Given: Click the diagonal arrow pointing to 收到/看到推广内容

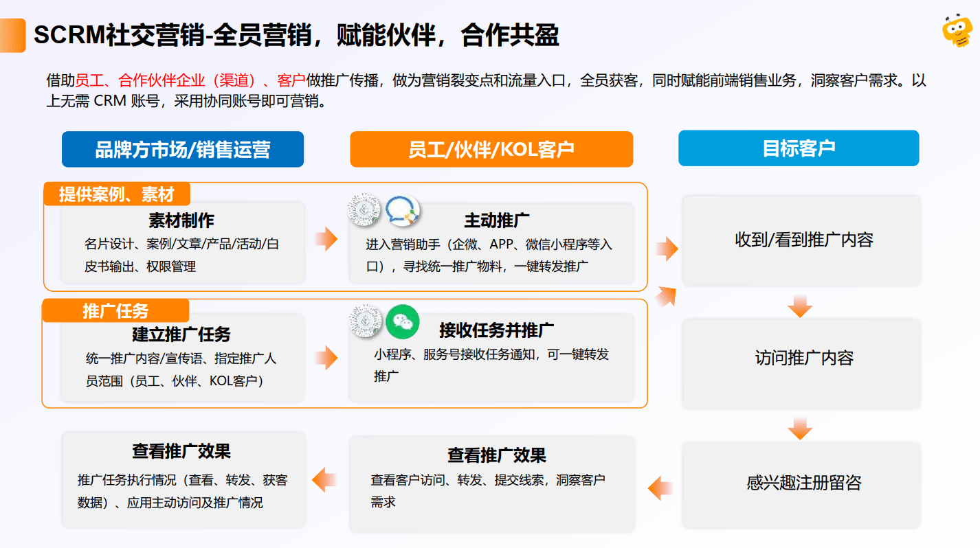Looking at the screenshot, I should click(665, 295).
